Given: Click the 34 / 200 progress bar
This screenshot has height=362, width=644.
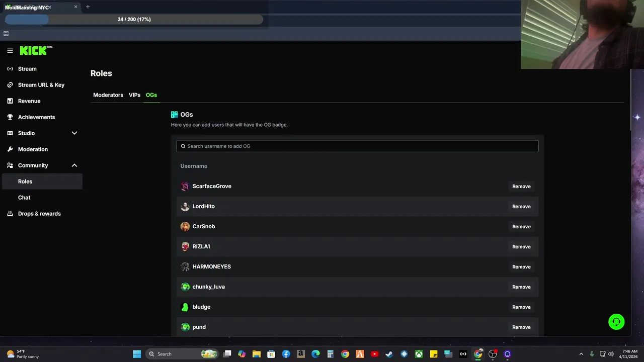Looking at the screenshot, I should click(x=134, y=20).
